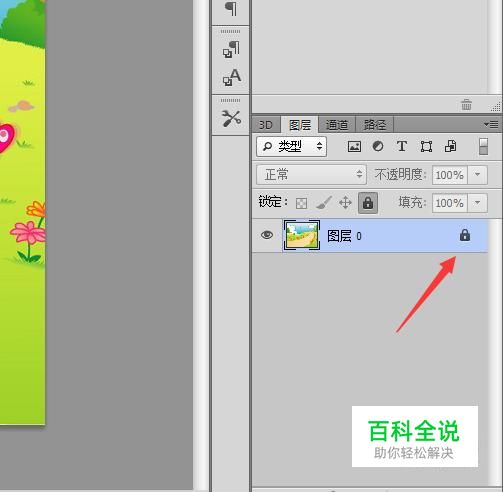Select the 图层 0 layer name
The height and width of the screenshot is (492, 503).
point(344,236)
